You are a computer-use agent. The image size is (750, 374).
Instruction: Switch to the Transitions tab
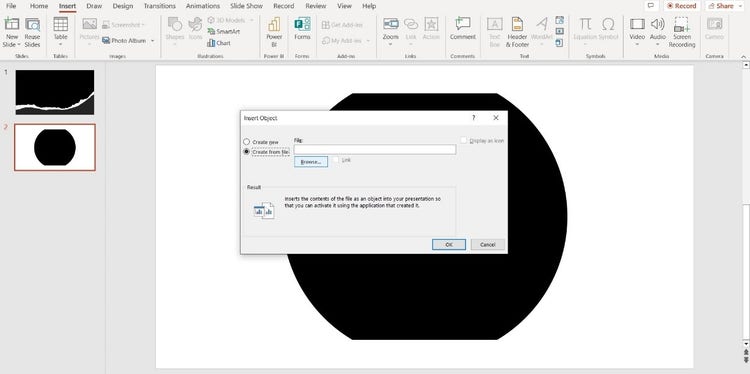(160, 6)
